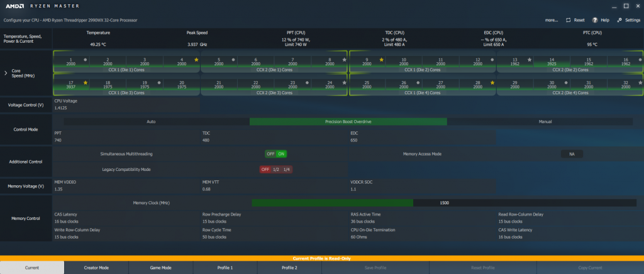Switch to Creator Mode tab
The height and width of the screenshot is (274, 644).
[x=96, y=268]
